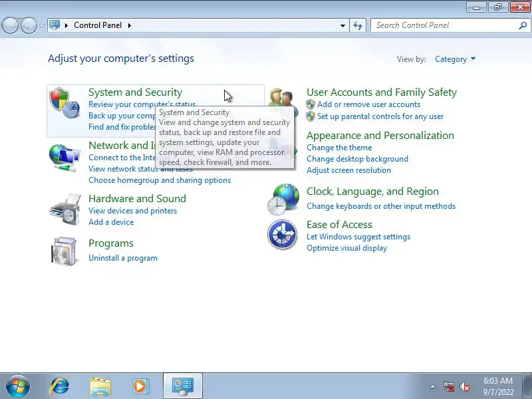Screen dimensions: 532x399
Task: Click the Network and Internet globe icon
Action: point(65,158)
